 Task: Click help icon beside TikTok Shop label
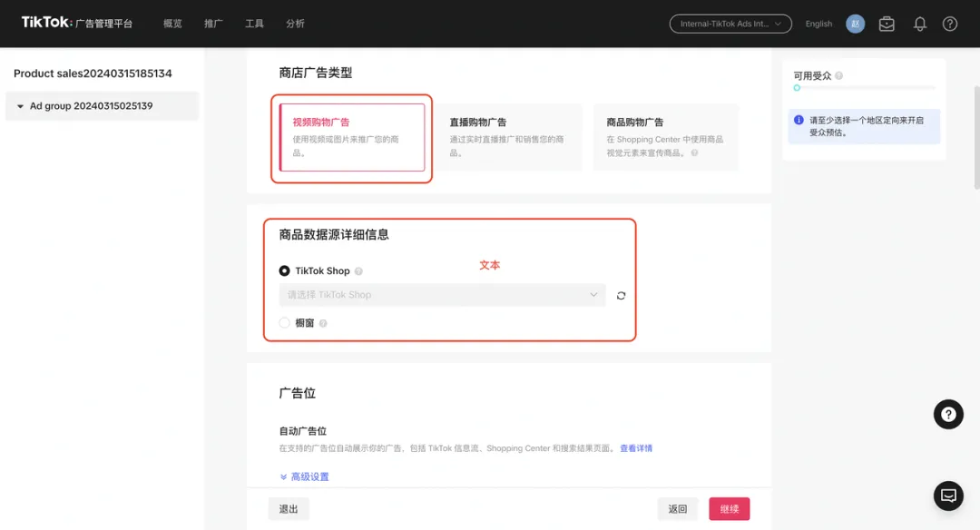pyautogui.click(x=358, y=271)
